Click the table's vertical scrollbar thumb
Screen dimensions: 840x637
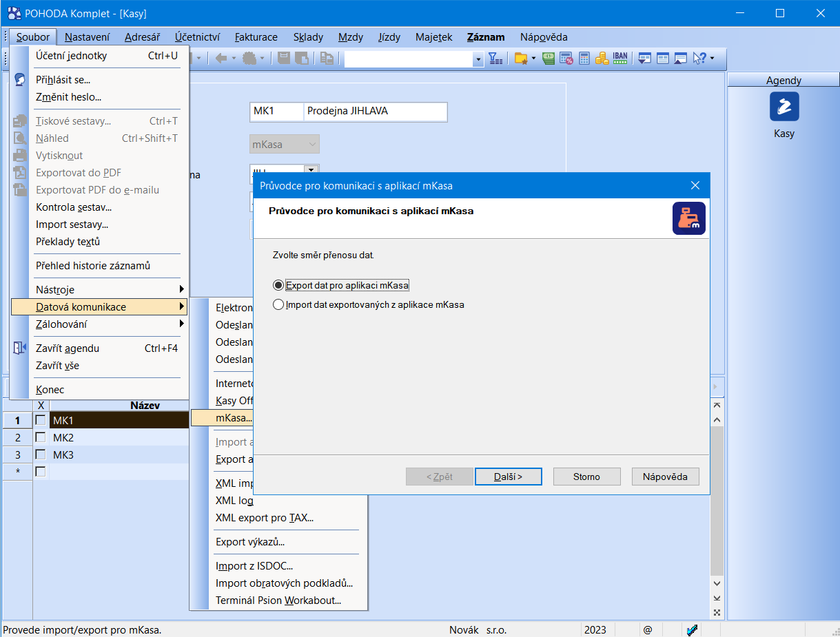point(717,501)
